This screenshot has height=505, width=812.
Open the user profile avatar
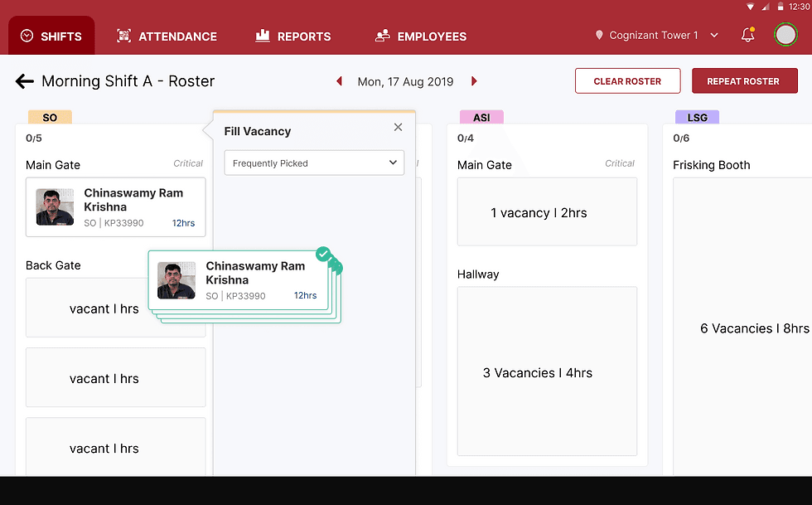click(x=785, y=35)
